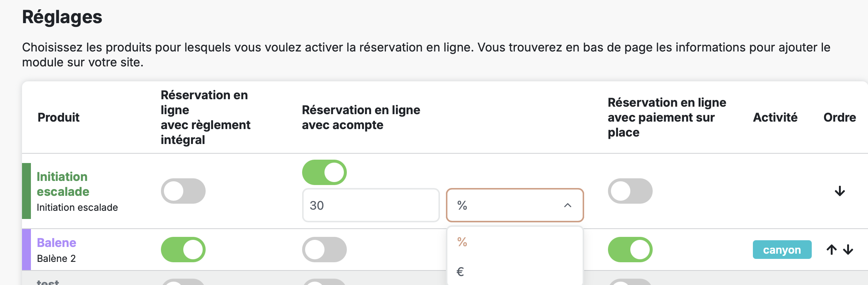Image resolution: width=868 pixels, height=285 pixels.
Task: Enable full payment booking for Initiation escalade
Action: pos(183,191)
